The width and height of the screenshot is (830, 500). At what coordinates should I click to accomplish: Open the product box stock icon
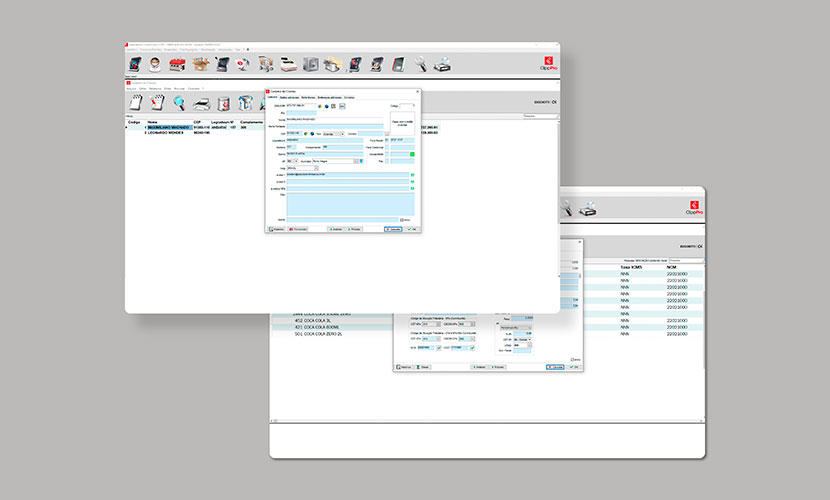point(200,64)
